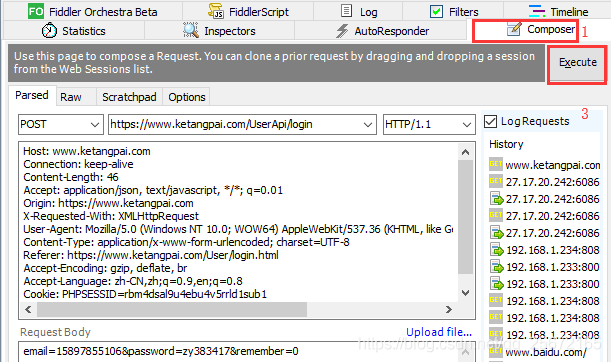Expand the request URL dropdown arrow
The height and width of the screenshot is (362, 611).
click(x=367, y=125)
